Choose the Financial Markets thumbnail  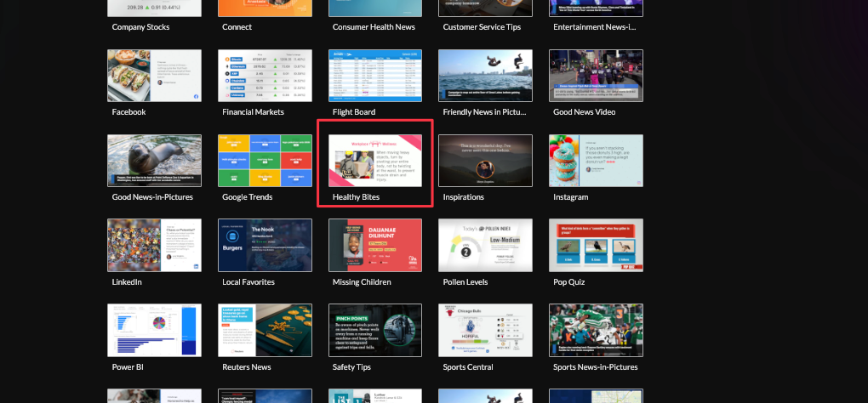pos(265,75)
